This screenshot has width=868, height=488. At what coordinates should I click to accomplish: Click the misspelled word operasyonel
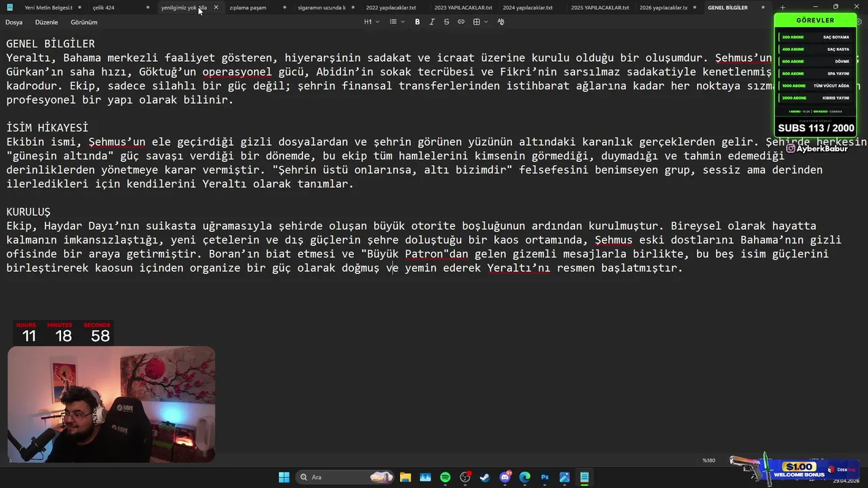point(237,72)
